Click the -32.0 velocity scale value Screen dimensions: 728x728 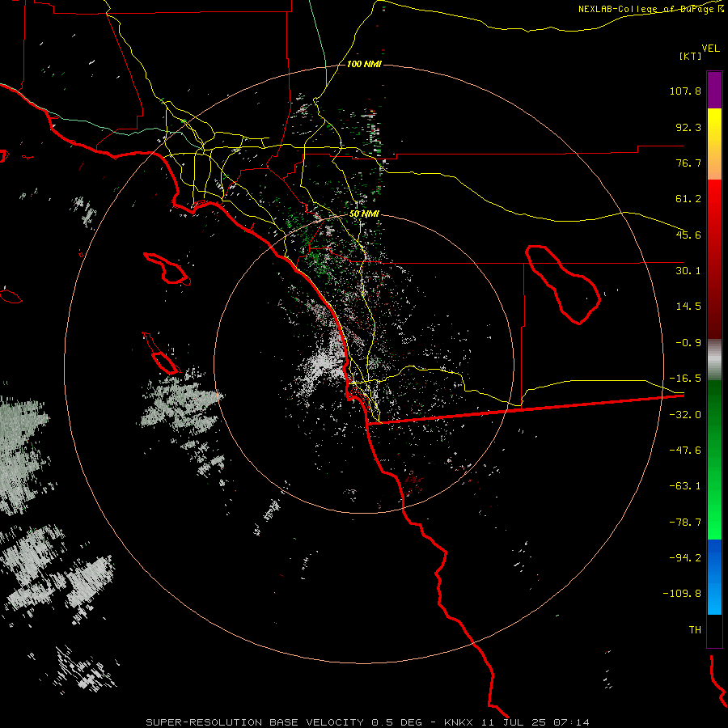685,415
